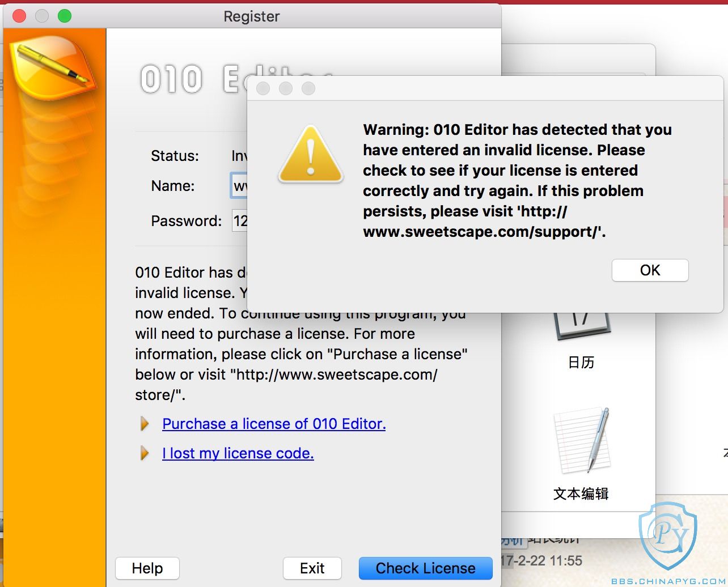The height and width of the screenshot is (587, 728).
Task: Focus the Name input field
Action: (x=239, y=186)
